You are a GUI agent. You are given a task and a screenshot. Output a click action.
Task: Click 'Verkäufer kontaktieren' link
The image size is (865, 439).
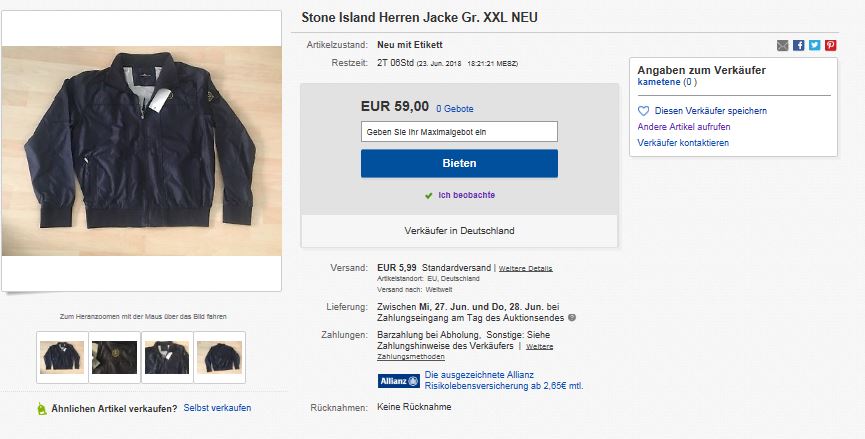(683, 143)
